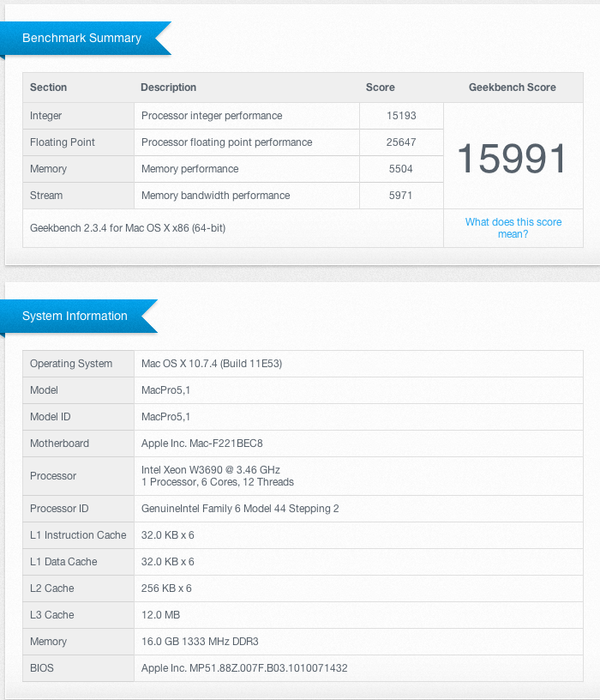Select 'GenuineIntel Family 6 Model 44 Stepping 2'
Image resolution: width=600 pixels, height=700 pixels.
click(240, 509)
